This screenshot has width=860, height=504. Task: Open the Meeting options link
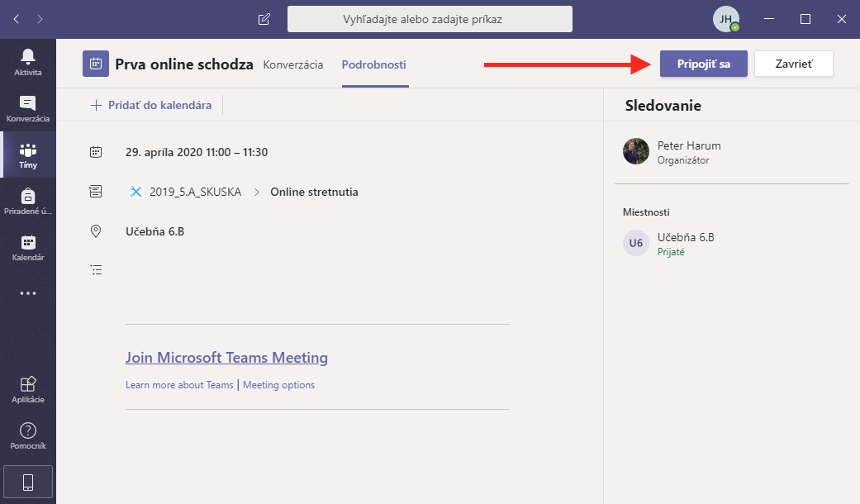coord(278,385)
